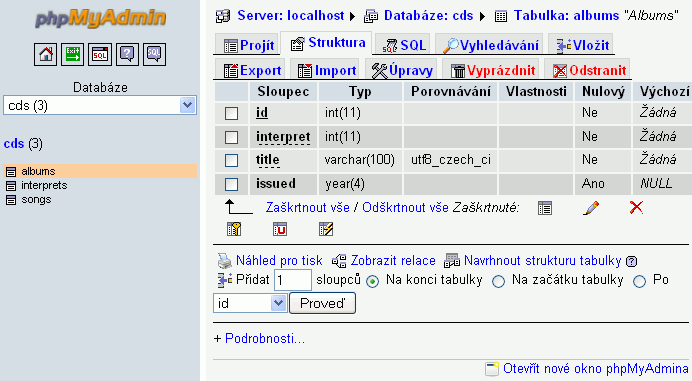
Task: Click the Přidat column count input field
Action: (293, 280)
